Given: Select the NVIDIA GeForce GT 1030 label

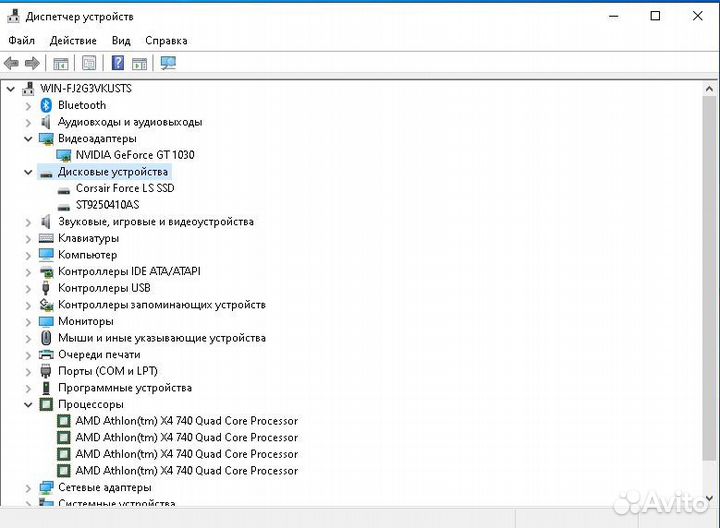Looking at the screenshot, I should [135, 155].
